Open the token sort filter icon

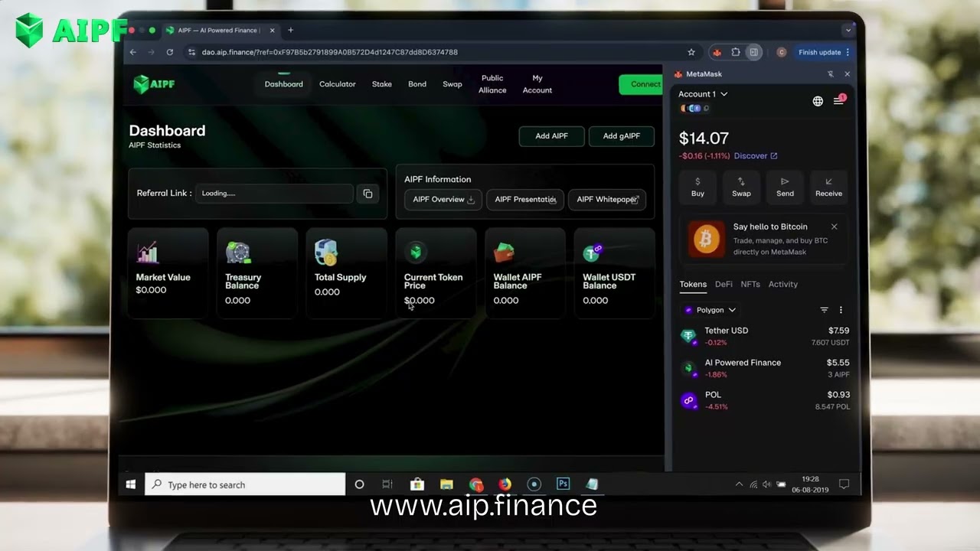pyautogui.click(x=824, y=310)
